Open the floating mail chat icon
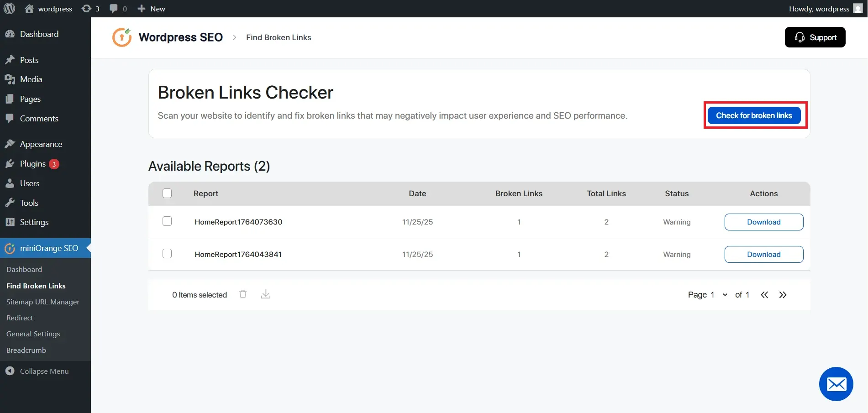 pos(836,384)
